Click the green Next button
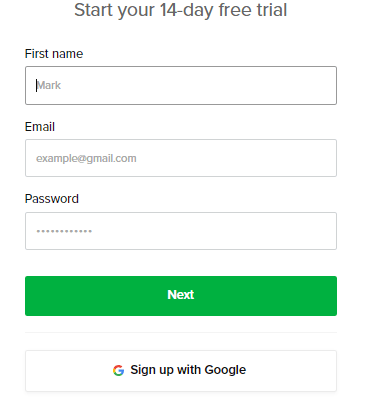 pos(181,296)
